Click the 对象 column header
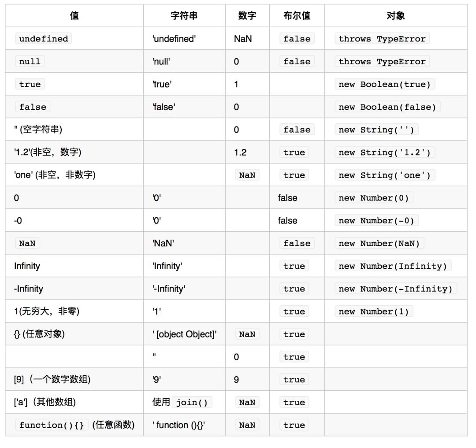This screenshot has height=448, width=476. point(395,16)
